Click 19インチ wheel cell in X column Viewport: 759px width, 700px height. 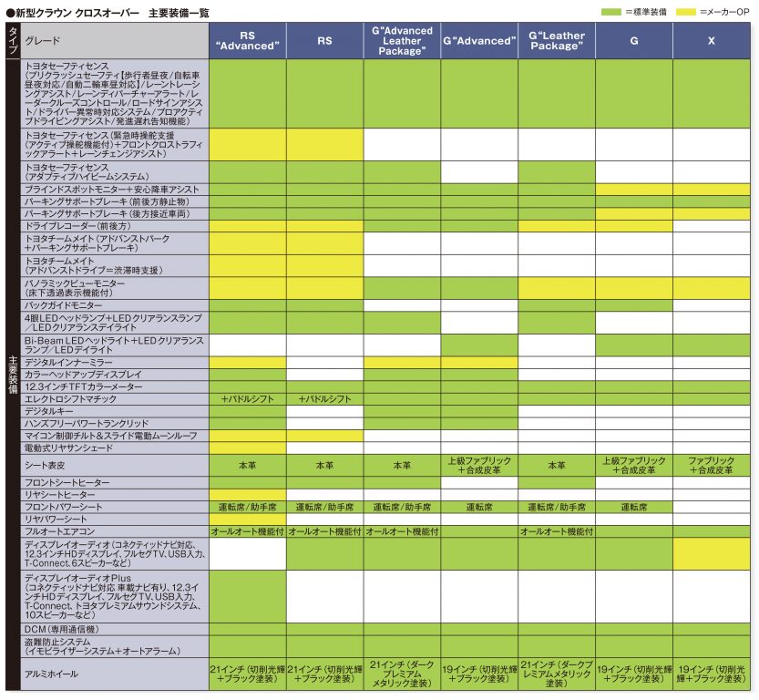712,674
